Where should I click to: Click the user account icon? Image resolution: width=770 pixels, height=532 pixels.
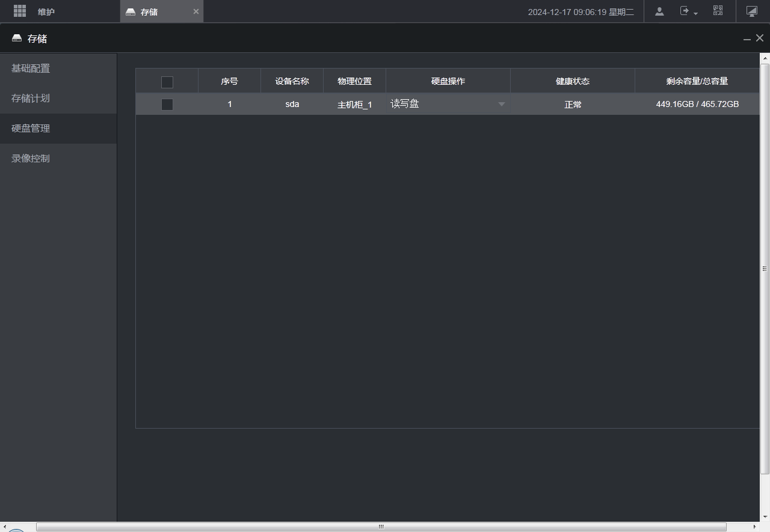click(659, 11)
